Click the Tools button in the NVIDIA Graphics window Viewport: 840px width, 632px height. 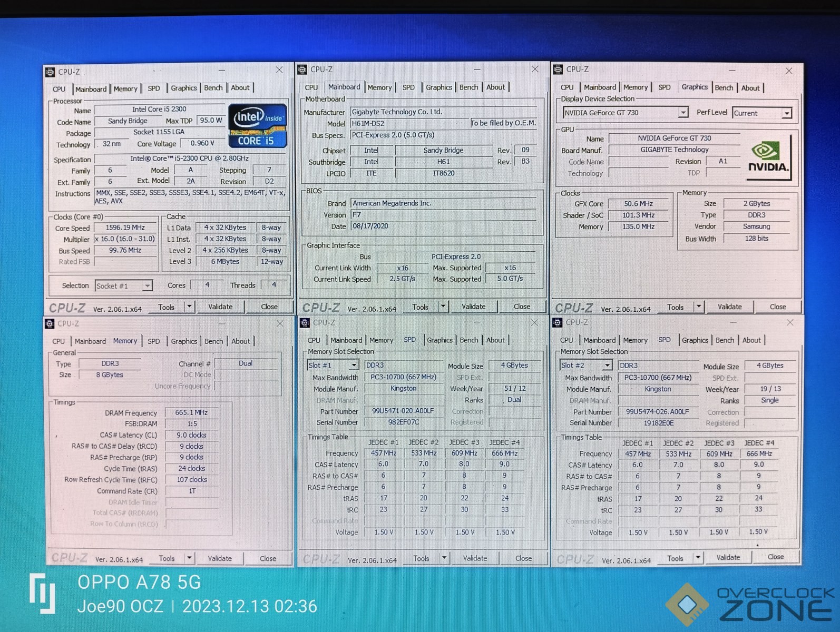(675, 307)
